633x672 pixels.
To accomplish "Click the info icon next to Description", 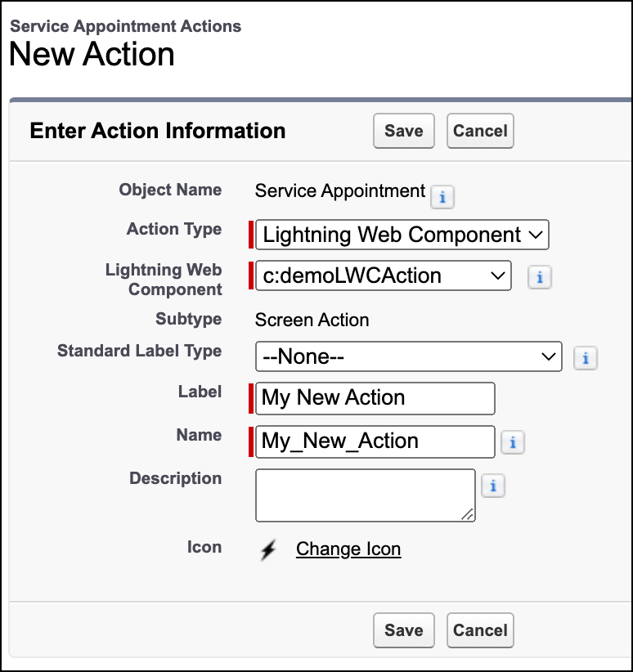I will pos(492,486).
